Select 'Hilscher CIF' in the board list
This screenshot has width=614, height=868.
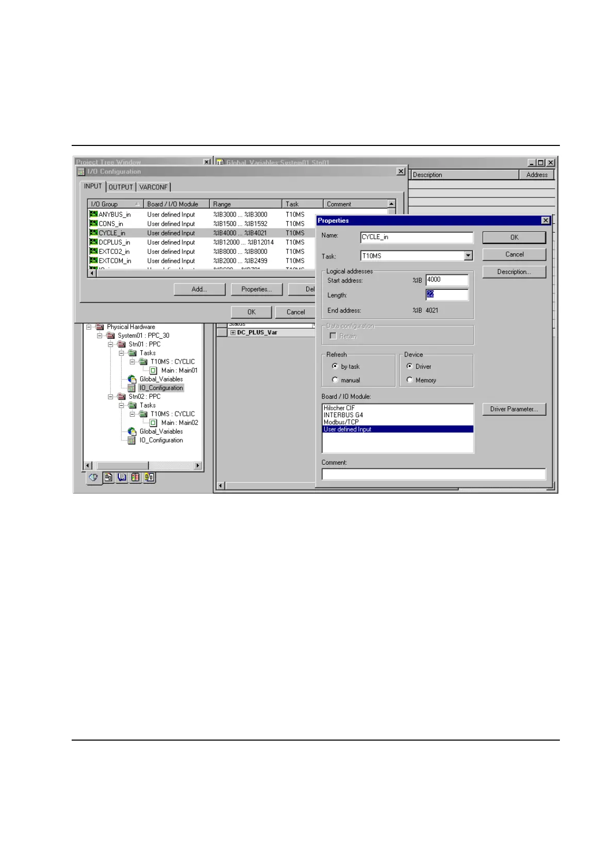(339, 408)
